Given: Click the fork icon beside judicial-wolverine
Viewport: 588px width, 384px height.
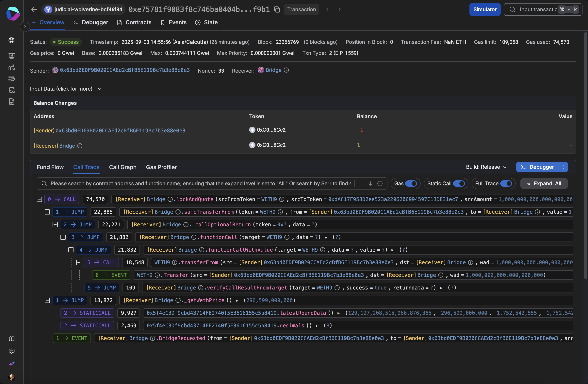Looking at the screenshot, I should tap(48, 9).
